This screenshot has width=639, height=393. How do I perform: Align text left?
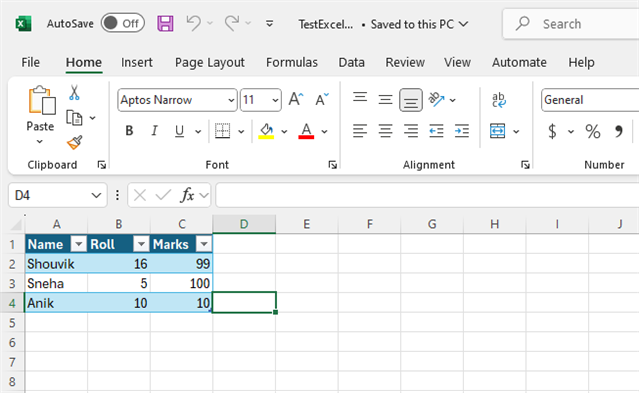tap(360, 131)
